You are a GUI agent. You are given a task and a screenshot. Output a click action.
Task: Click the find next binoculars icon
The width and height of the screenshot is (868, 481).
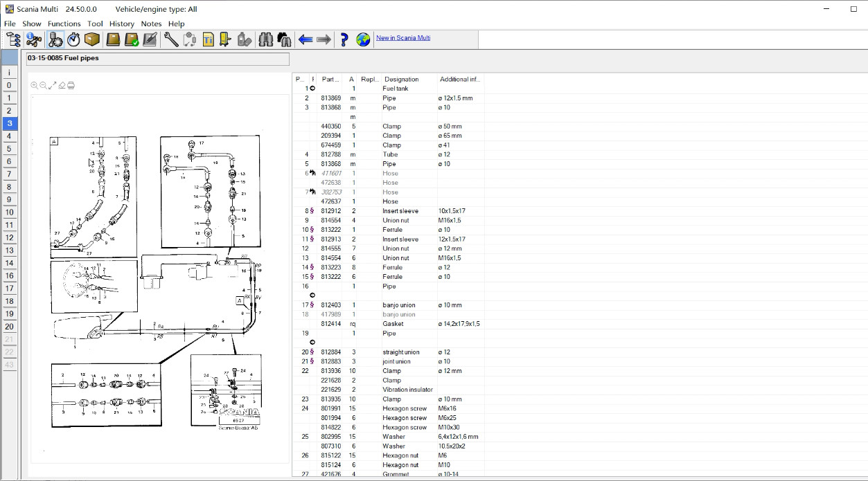(x=283, y=39)
